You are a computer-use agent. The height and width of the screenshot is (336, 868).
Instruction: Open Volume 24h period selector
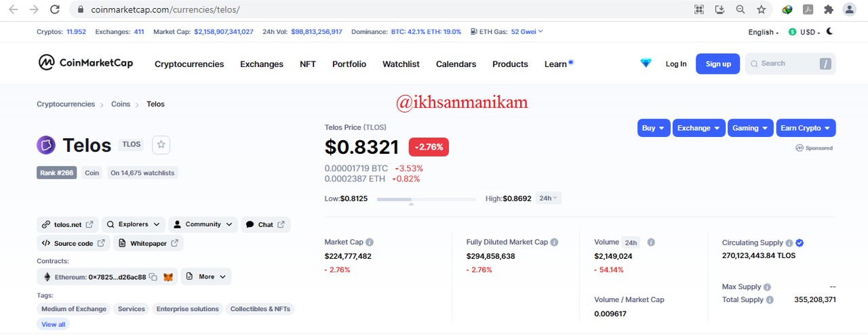tap(631, 243)
